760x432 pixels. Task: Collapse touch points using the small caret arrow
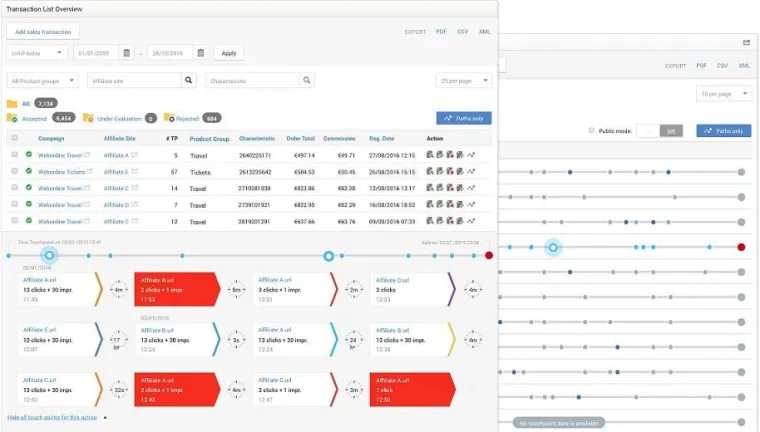coord(105,417)
